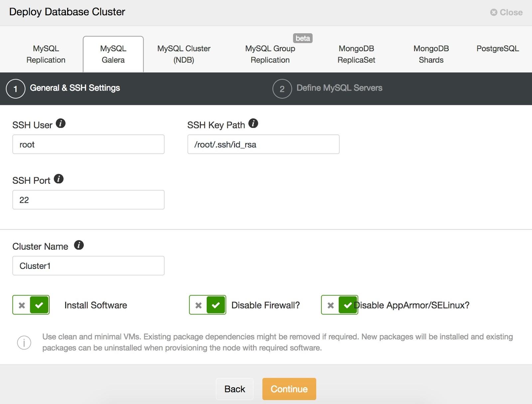Switch to the MySQL Replication tab
The height and width of the screenshot is (404, 532).
(x=46, y=54)
